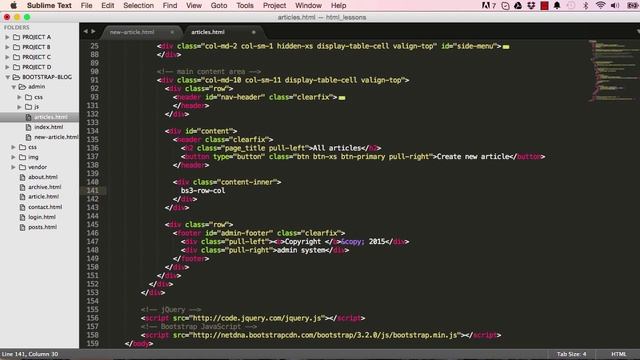Change Tab Size 4 setting
The image size is (640, 360).
pyautogui.click(x=571, y=354)
